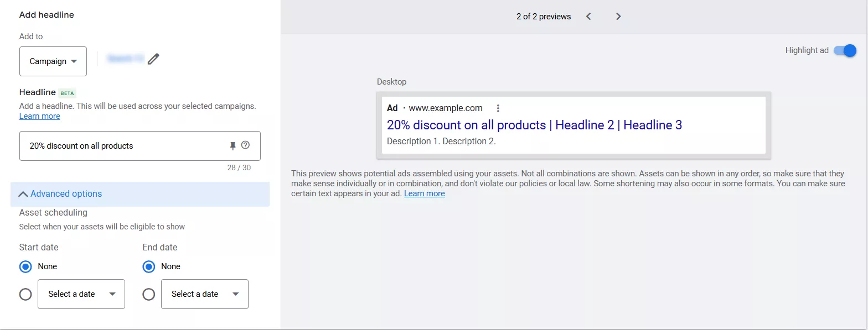Open the Campaign dropdown under Add to
Image resolution: width=868 pixels, height=330 pixels.
tap(53, 61)
